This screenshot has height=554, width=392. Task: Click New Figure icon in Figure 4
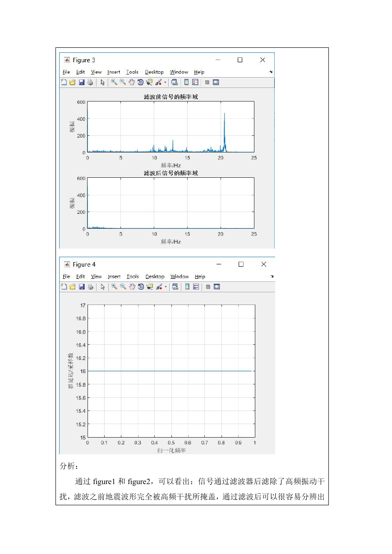(64, 286)
